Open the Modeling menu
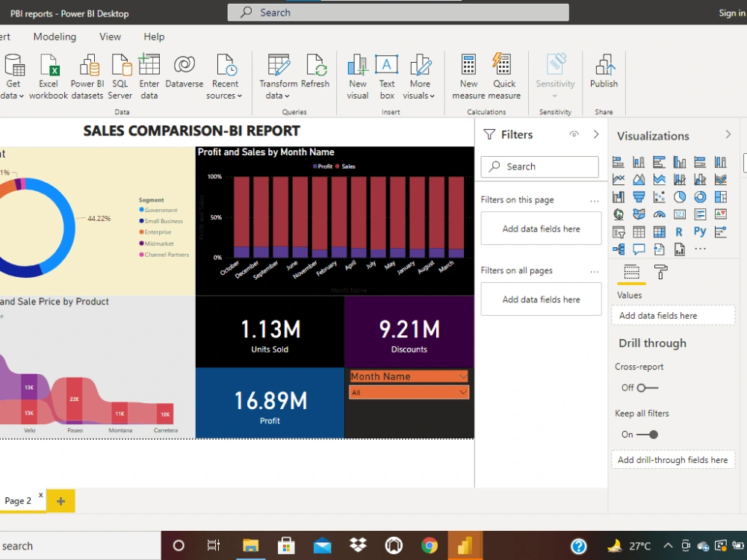 tap(55, 37)
